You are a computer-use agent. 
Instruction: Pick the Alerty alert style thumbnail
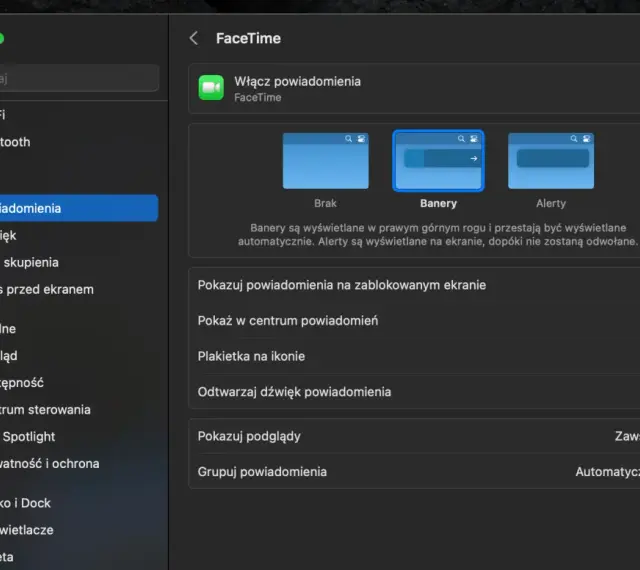click(551, 161)
